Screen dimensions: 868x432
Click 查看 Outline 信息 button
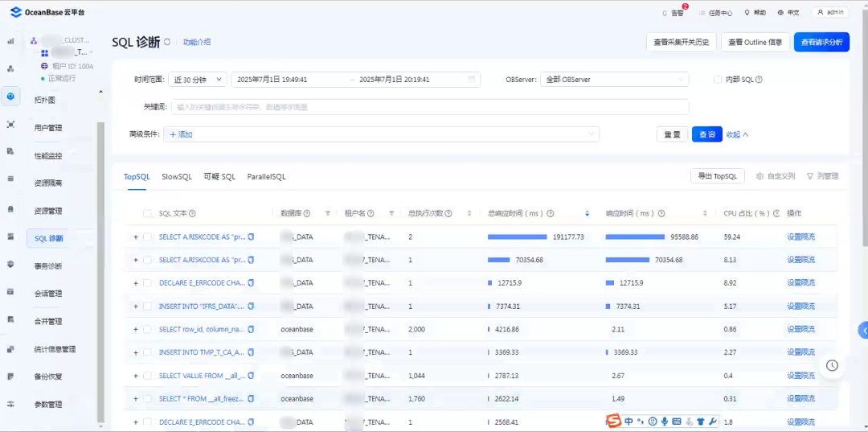pos(755,42)
